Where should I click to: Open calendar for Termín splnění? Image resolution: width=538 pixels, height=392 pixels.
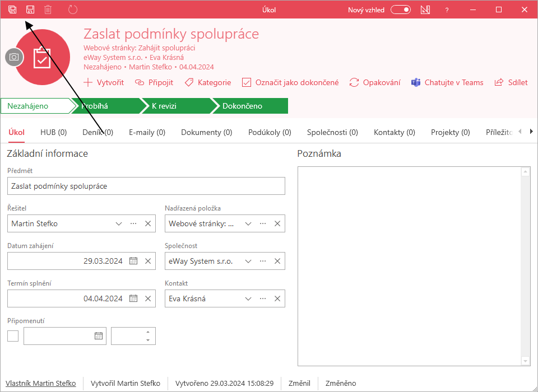133,298
